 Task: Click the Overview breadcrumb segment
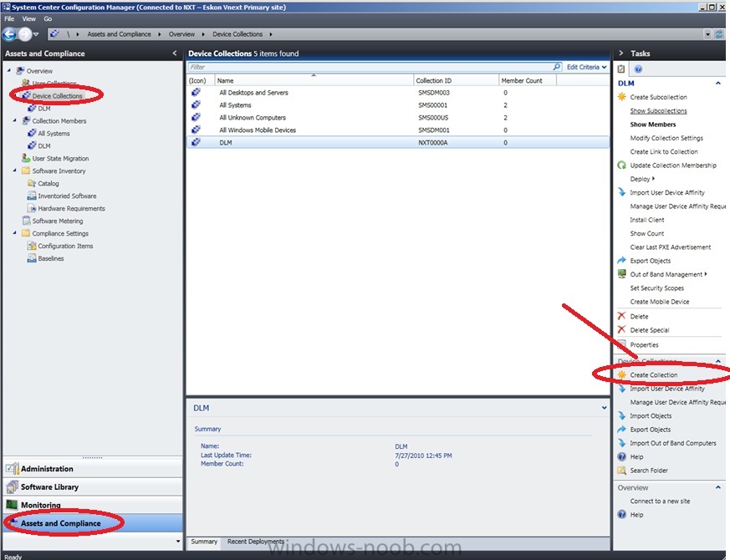pyautogui.click(x=181, y=34)
